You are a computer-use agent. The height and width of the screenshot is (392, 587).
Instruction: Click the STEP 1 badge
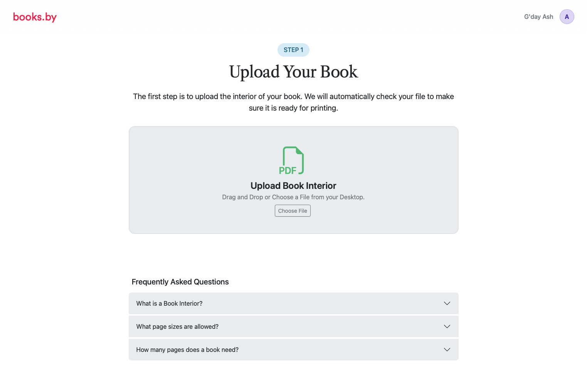[x=293, y=50]
